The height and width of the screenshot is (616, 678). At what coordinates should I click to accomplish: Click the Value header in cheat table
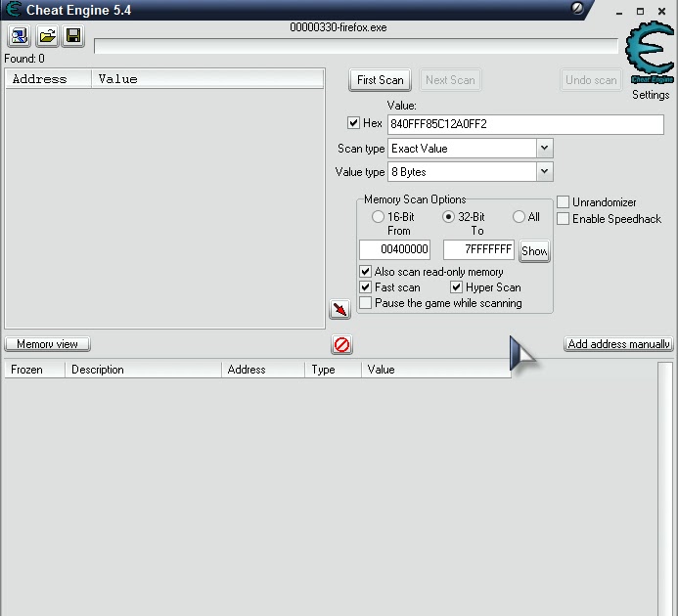pyautogui.click(x=436, y=370)
